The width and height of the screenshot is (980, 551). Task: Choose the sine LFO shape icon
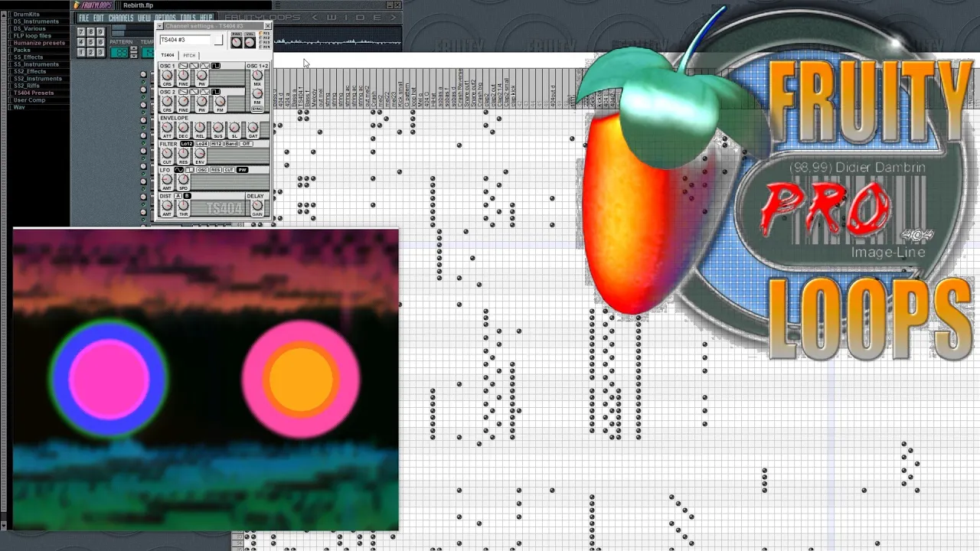tap(179, 170)
